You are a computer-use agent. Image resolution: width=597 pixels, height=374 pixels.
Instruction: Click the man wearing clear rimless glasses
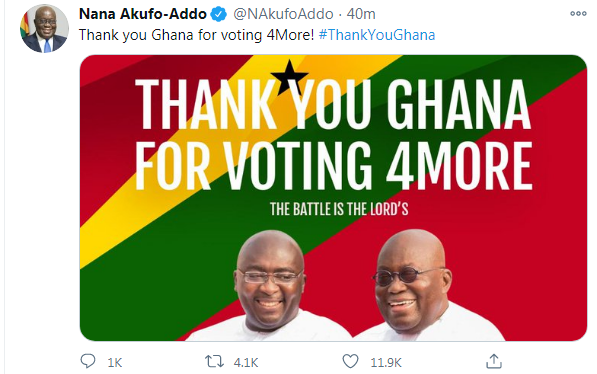click(270, 286)
